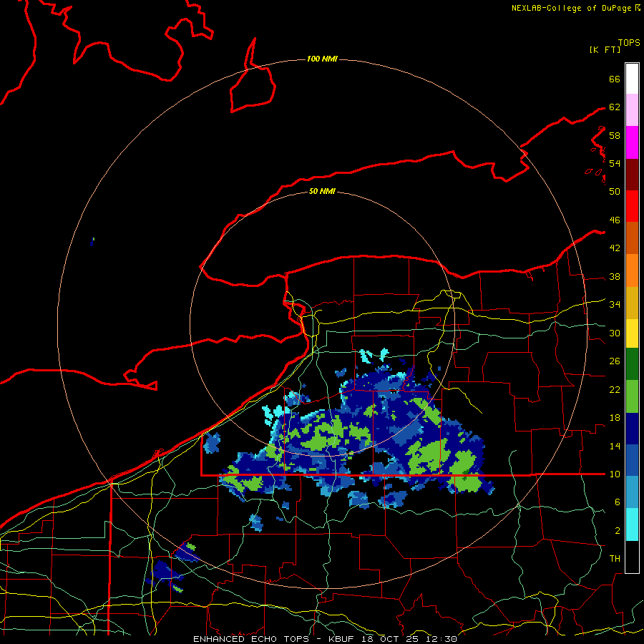The height and width of the screenshot is (644, 644).
Task: Click the white swatch next to the 66 label
Action: [632, 79]
